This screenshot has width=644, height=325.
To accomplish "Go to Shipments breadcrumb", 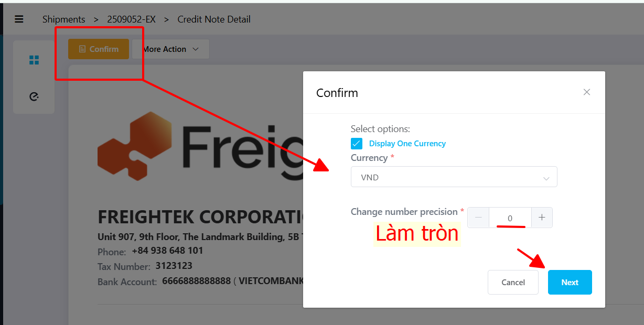I will [64, 19].
